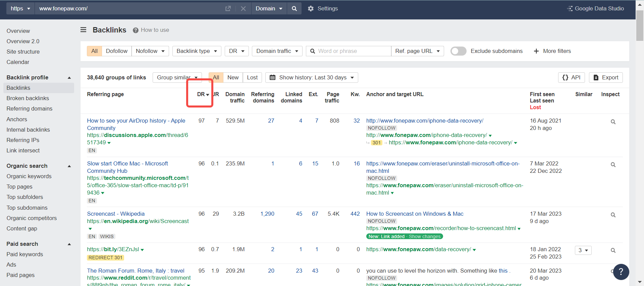Open the Domain mode dropdown
Image resolution: width=644 pixels, height=286 pixels.
[x=269, y=8]
